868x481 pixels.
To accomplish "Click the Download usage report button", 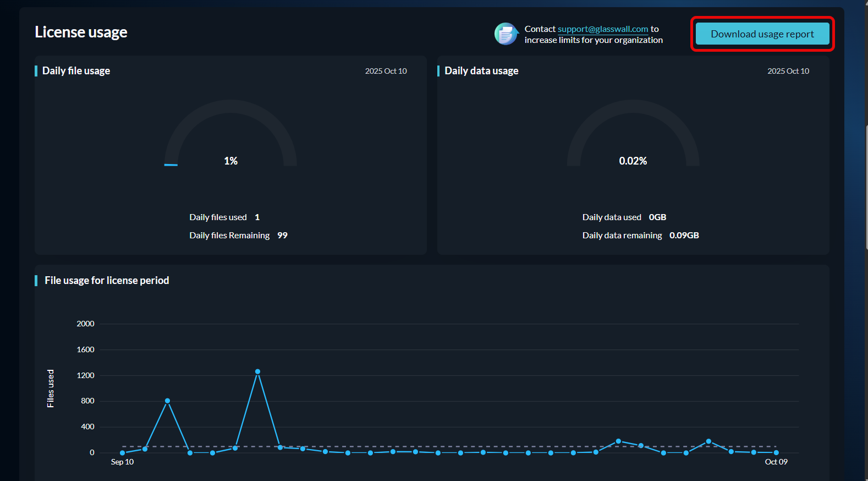I will pos(762,34).
